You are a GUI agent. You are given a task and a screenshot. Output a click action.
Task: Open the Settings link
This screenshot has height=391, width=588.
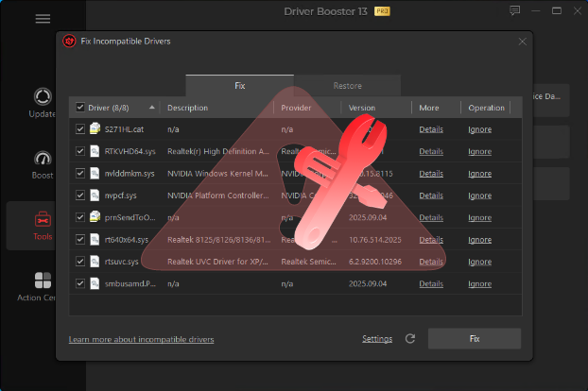coord(377,339)
